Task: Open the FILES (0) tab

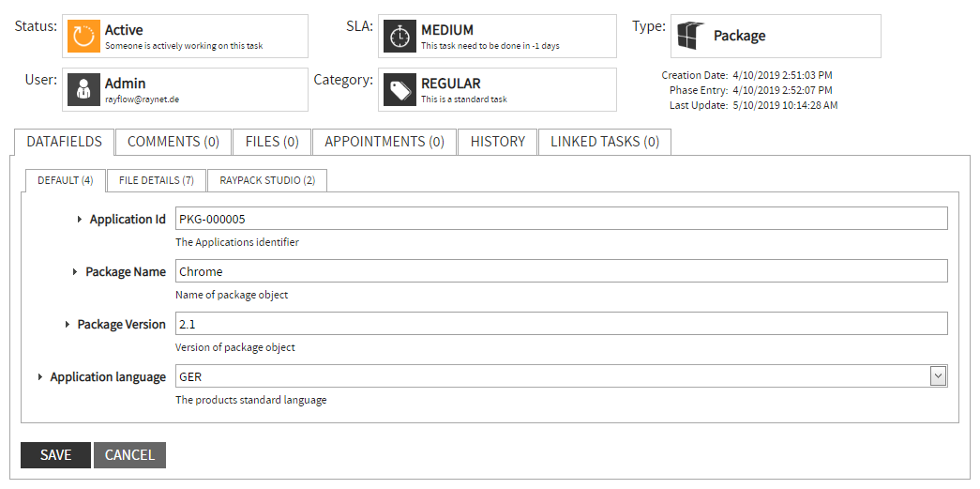Action: click(x=272, y=142)
